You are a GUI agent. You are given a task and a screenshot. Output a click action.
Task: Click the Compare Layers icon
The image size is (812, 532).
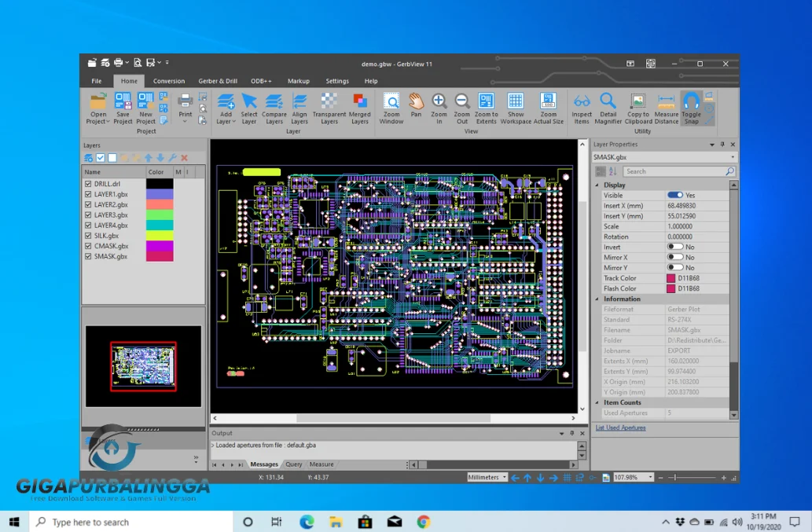(x=274, y=101)
